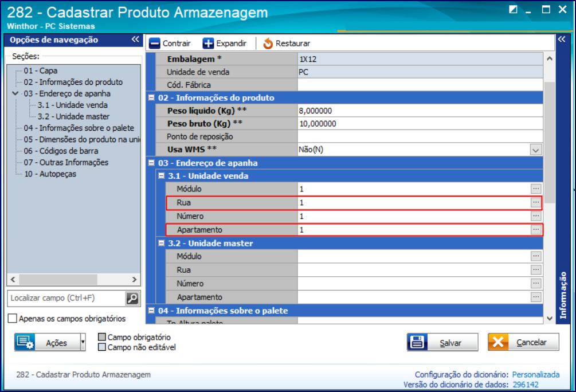Image resolution: width=576 pixels, height=392 pixels.
Task: Click the Restaurar button label
Action: click(293, 44)
